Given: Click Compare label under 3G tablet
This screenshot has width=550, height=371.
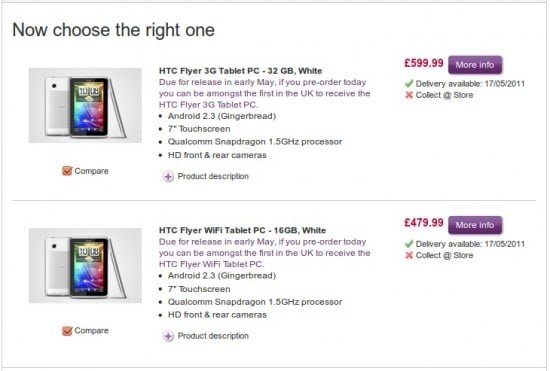Looking at the screenshot, I should 92,171.
